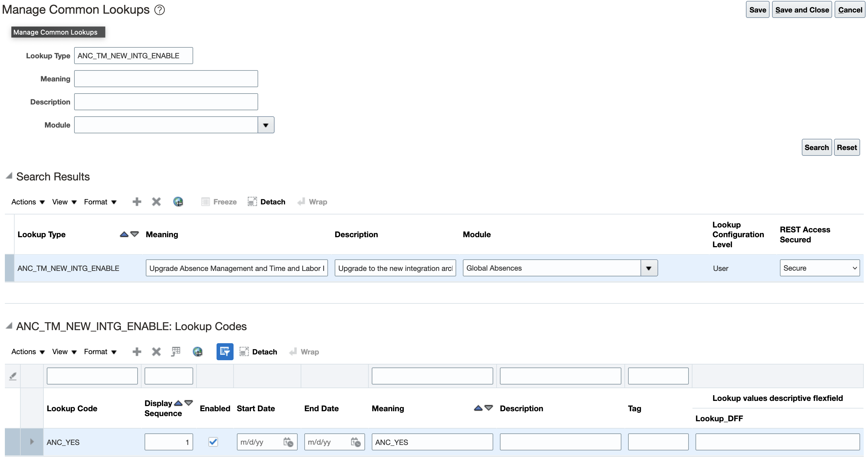The width and height of the screenshot is (868, 458).
Task: Collapse the Search Results section
Action: point(9,176)
